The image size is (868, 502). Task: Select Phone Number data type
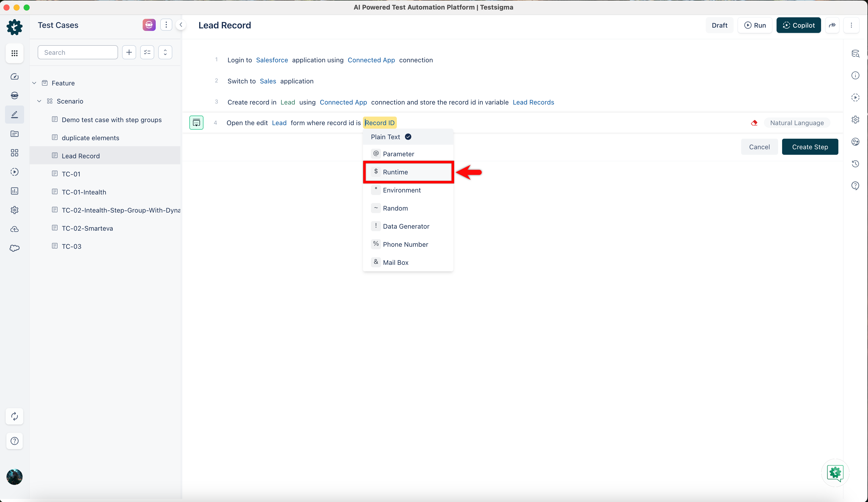pos(408,244)
